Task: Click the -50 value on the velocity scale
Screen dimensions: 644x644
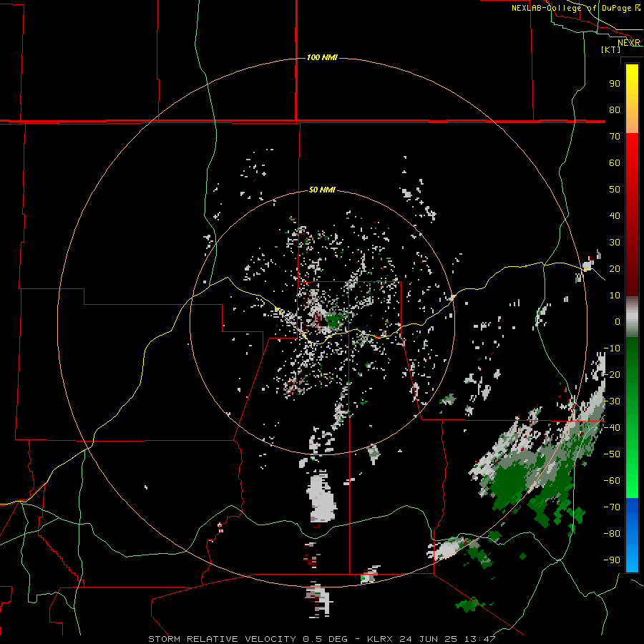Action: pos(612,454)
